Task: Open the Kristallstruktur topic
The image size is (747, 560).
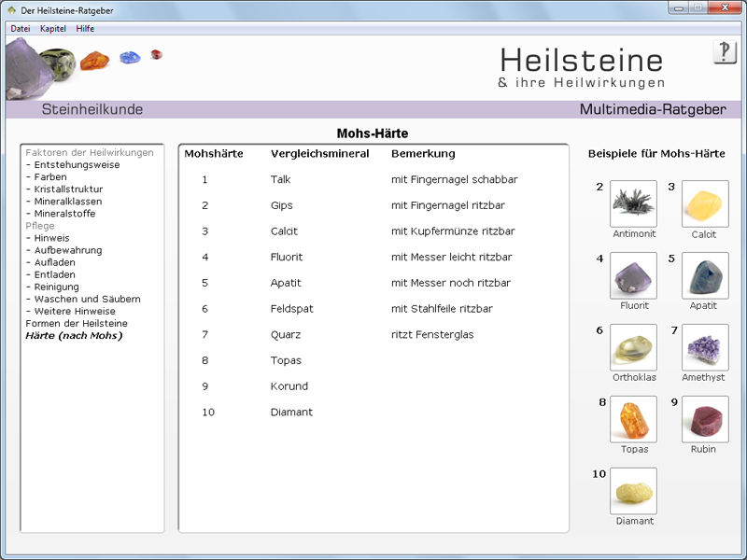Action: (68, 189)
